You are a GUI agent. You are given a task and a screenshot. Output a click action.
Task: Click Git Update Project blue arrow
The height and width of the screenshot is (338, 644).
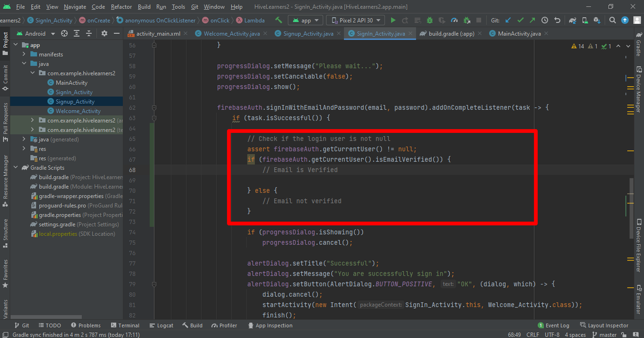pos(509,20)
